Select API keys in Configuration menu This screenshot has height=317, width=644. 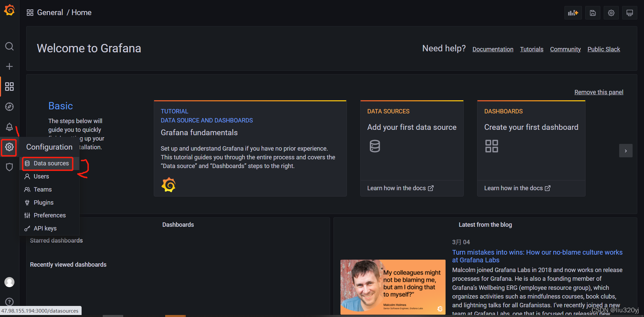(x=49, y=228)
